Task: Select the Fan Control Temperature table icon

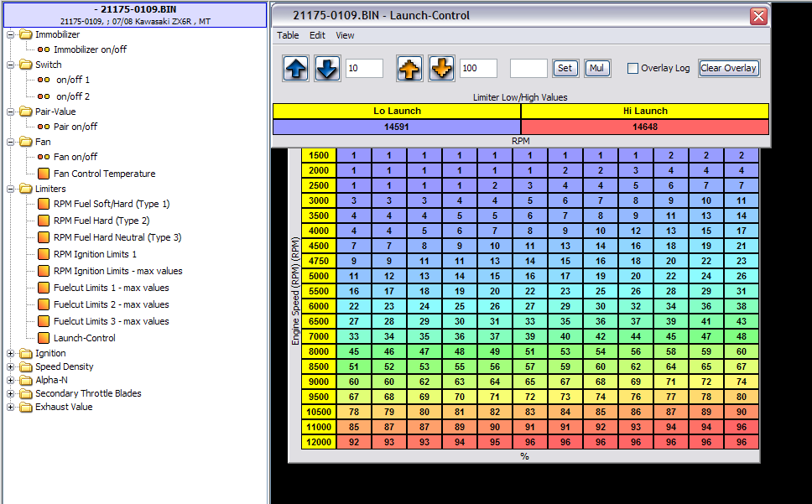Action: (x=44, y=174)
